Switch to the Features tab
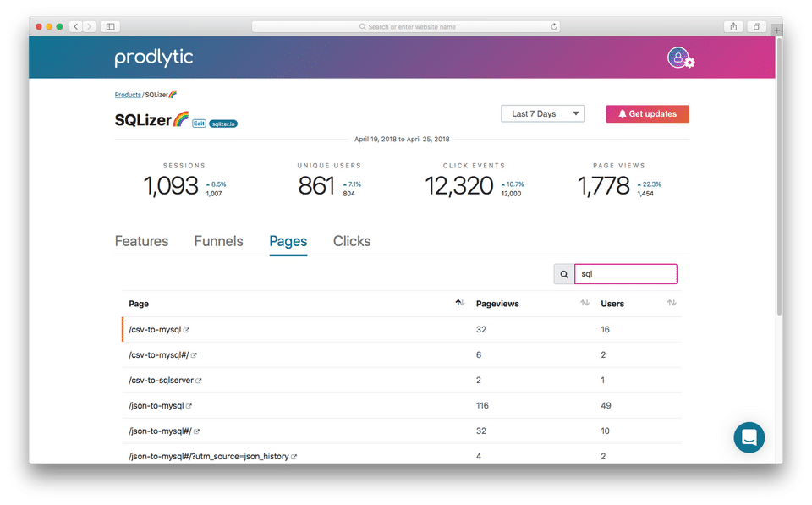The height and width of the screenshot is (505, 812). (x=141, y=241)
